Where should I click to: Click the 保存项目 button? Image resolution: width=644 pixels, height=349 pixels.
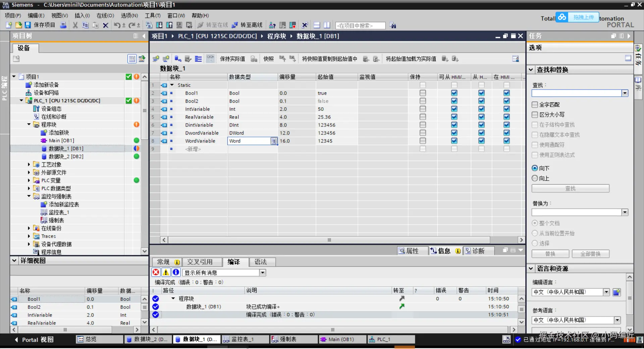pyautogui.click(x=40, y=25)
